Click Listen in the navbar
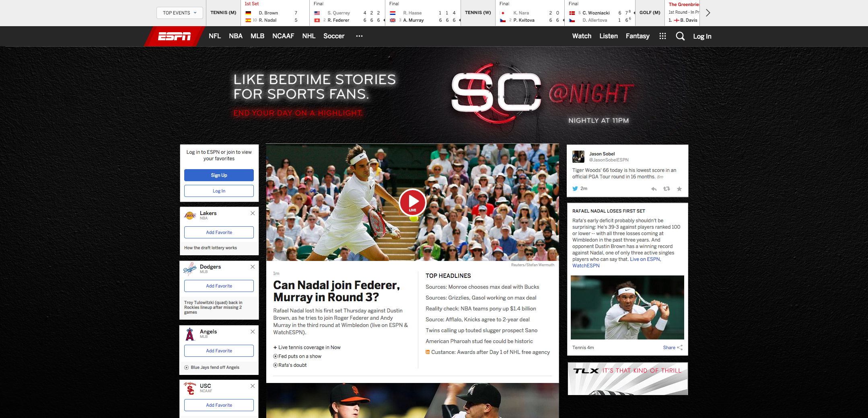This screenshot has width=868, height=418. click(609, 36)
